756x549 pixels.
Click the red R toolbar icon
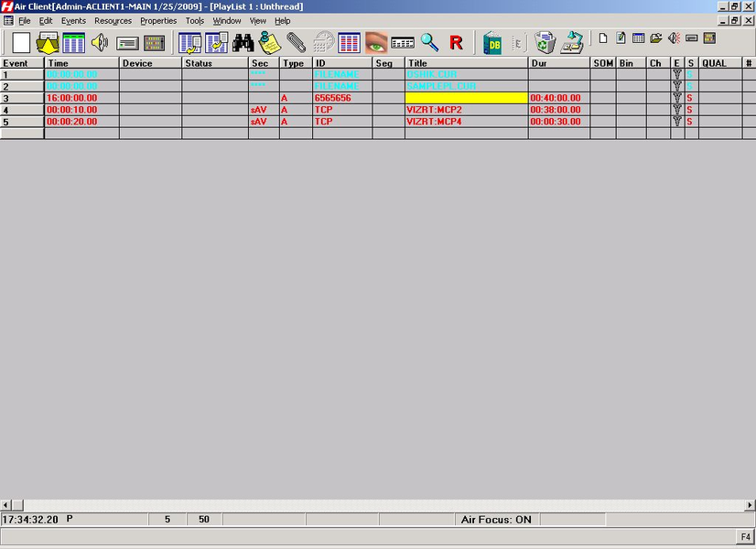(x=456, y=42)
